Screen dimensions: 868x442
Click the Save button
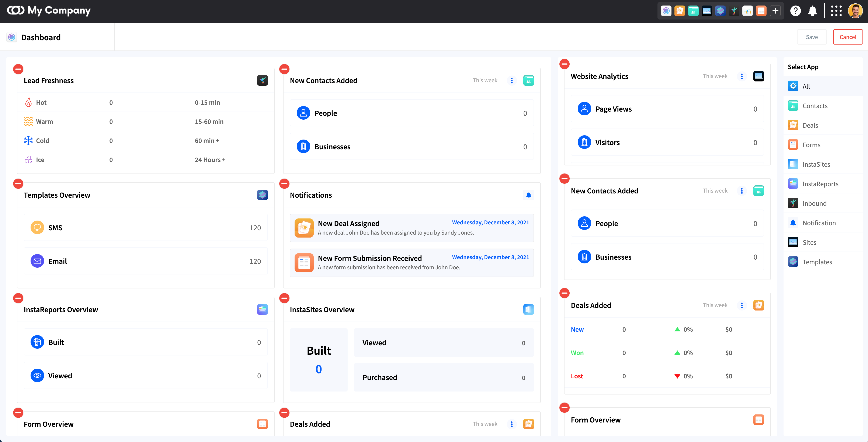[x=811, y=37]
